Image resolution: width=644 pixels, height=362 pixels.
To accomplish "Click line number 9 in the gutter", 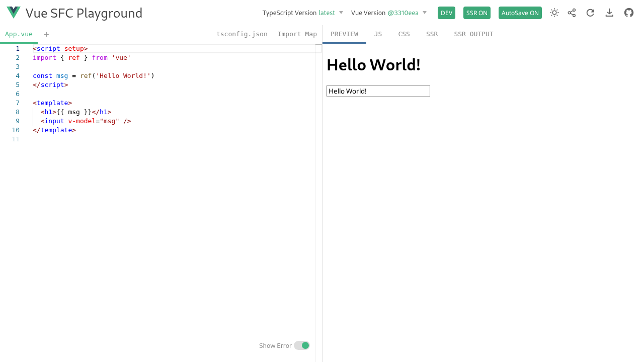I will [18, 121].
